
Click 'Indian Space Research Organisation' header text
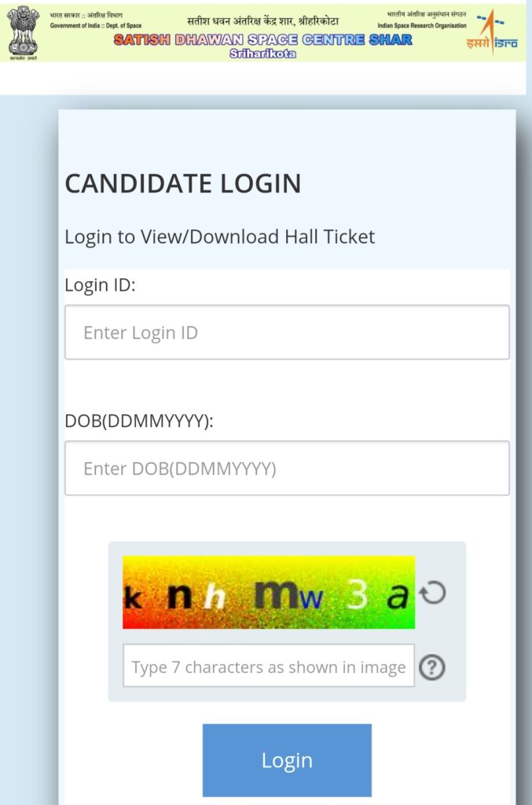click(x=421, y=26)
